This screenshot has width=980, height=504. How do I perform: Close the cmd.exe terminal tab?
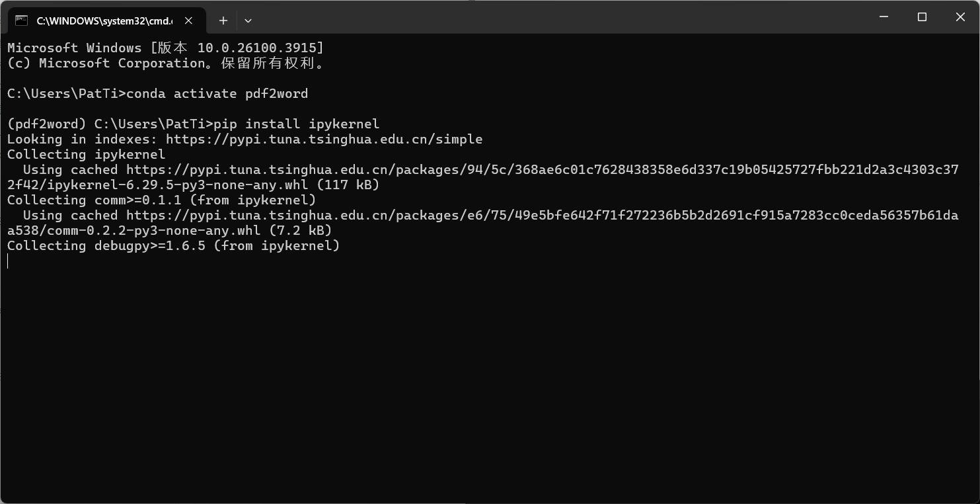pos(188,21)
